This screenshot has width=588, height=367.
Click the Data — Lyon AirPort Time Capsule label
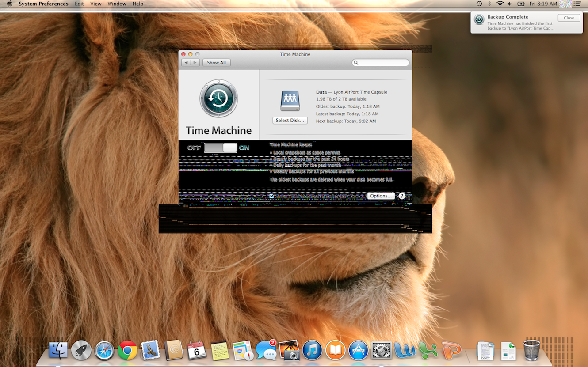pyautogui.click(x=351, y=92)
